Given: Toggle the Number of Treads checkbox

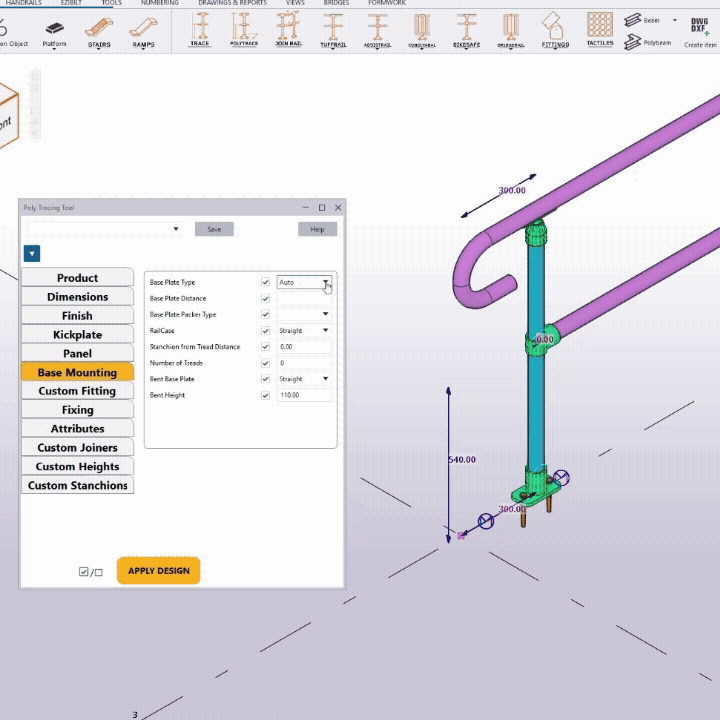Looking at the screenshot, I should click(265, 363).
